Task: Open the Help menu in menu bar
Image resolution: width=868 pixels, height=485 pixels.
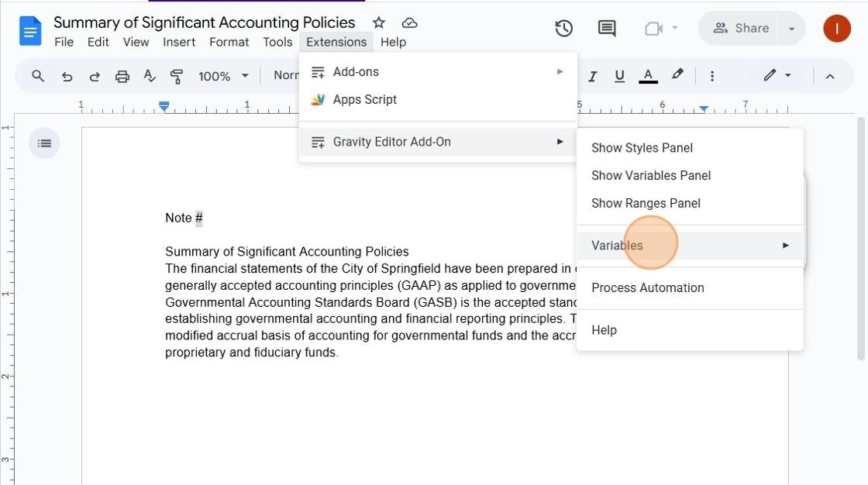Action: tap(393, 42)
